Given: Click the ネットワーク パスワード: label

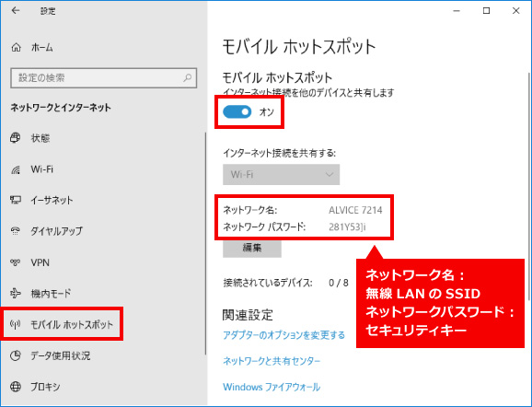Looking at the screenshot, I should click(264, 227).
